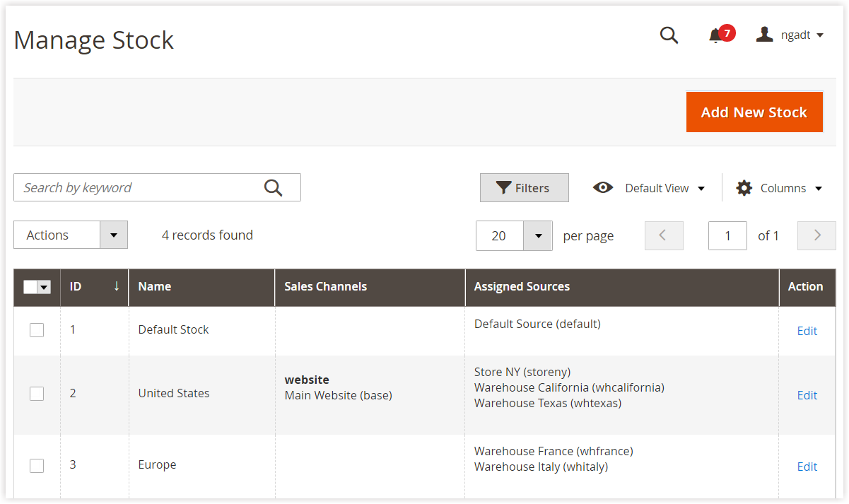The width and height of the screenshot is (849, 504).
Task: Tick the select-all checkbox in the grid header
Action: pyautogui.click(x=30, y=287)
